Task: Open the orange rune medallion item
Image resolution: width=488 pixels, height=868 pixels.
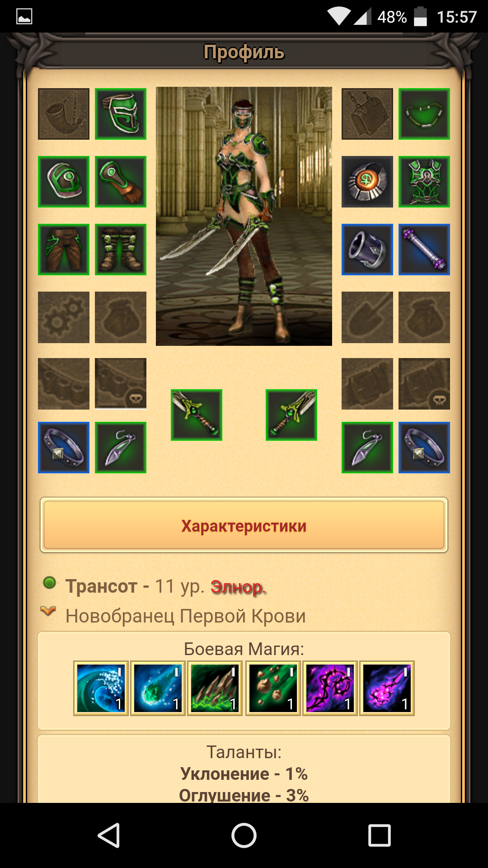Action: (x=367, y=182)
